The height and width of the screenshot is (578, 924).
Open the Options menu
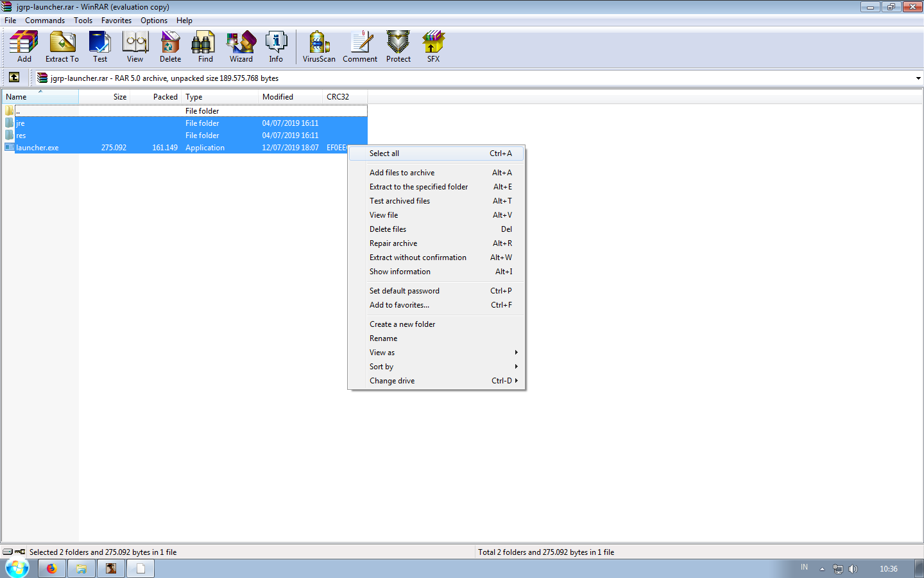[154, 20]
